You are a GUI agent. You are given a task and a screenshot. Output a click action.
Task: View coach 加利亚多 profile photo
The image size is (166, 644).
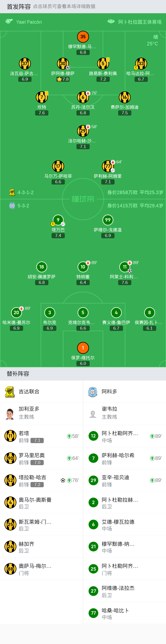point(10,414)
